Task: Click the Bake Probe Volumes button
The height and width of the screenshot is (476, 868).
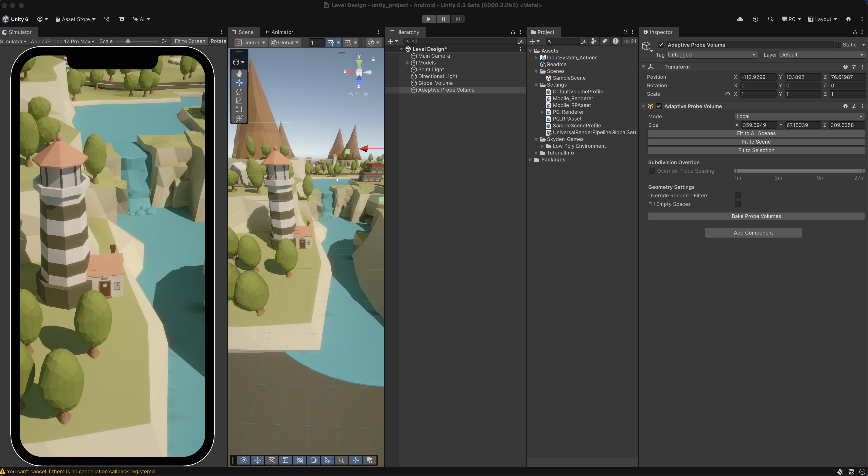Action: point(756,216)
